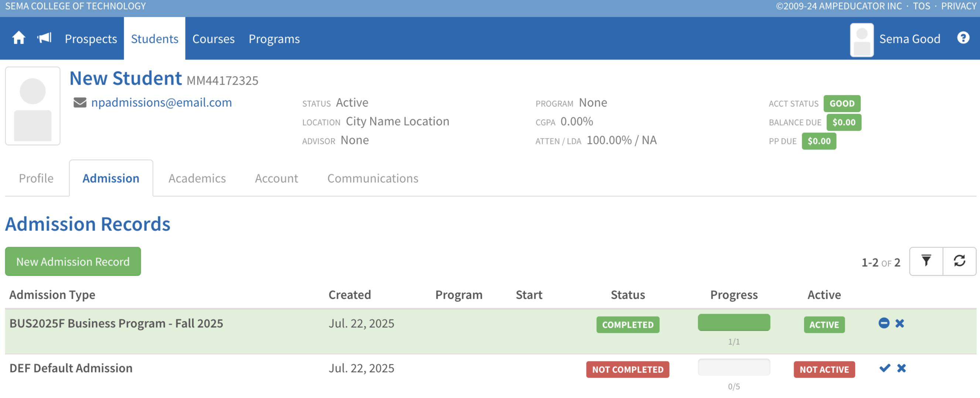Refresh the admission records list
Viewport: 980px width, 398px height.
point(959,261)
